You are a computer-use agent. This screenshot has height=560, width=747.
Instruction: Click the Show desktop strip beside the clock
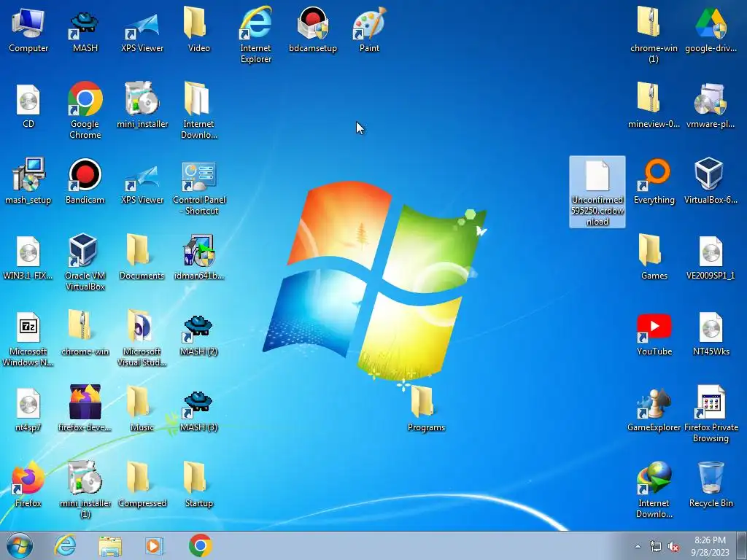(x=742, y=546)
